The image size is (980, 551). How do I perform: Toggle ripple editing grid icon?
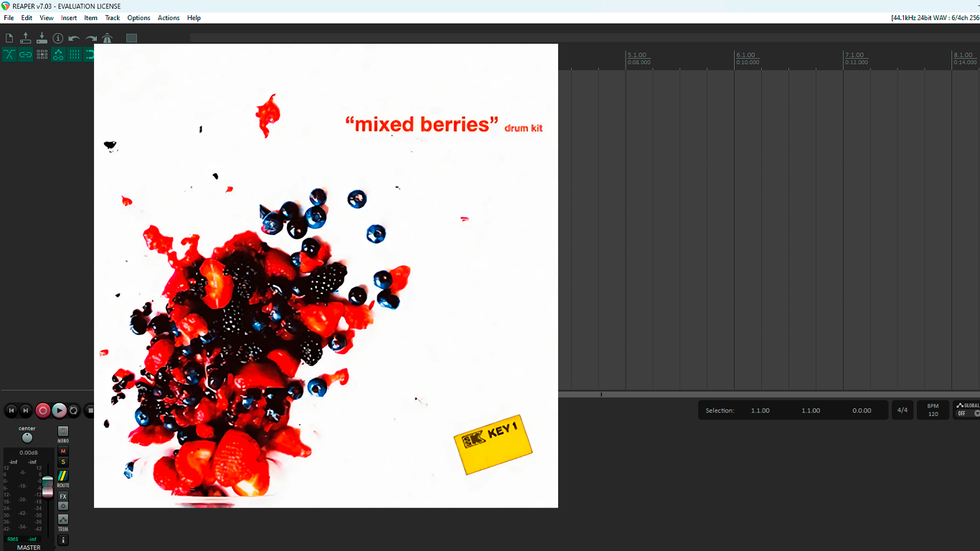pos(42,55)
